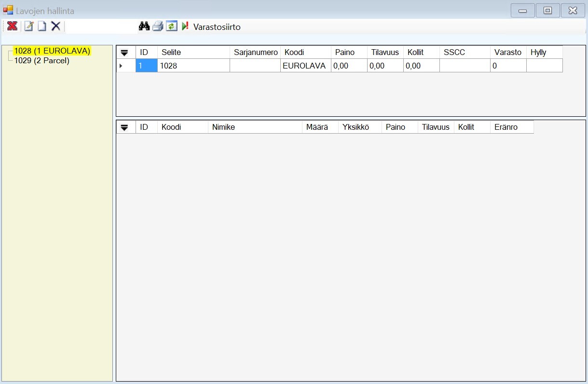Open the lower grid's column filter dropdown
588x384 pixels.
pos(124,127)
